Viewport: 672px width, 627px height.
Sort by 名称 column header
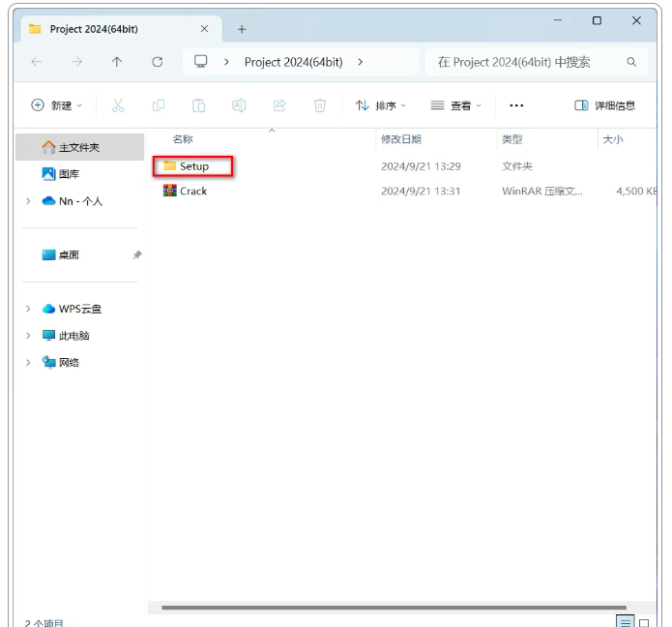tap(183, 139)
